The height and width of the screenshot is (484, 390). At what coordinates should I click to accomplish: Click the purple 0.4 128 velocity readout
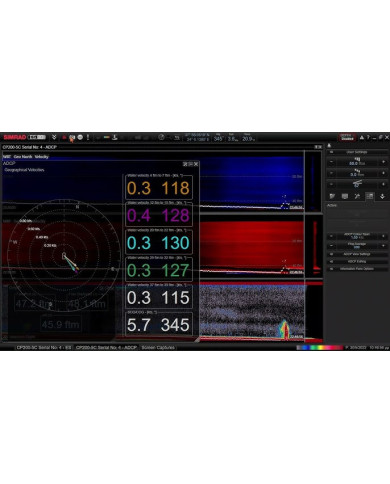[x=158, y=215]
